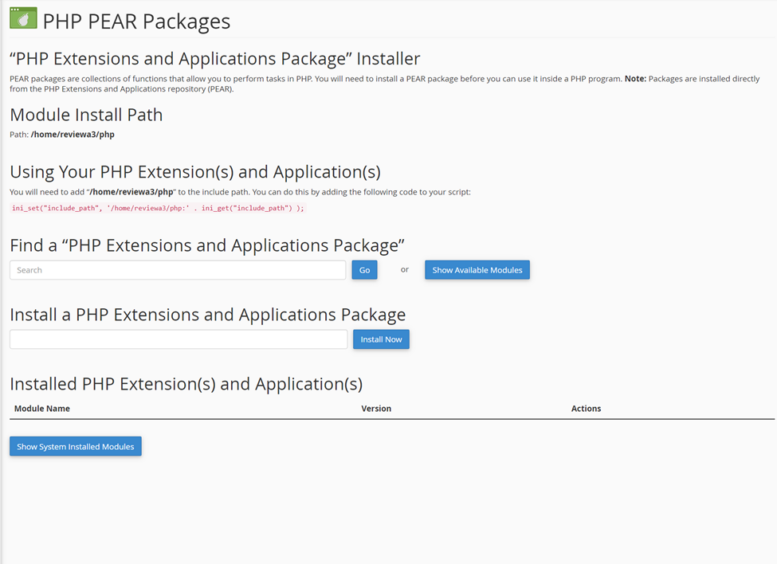Focus the package Search field

click(x=178, y=270)
